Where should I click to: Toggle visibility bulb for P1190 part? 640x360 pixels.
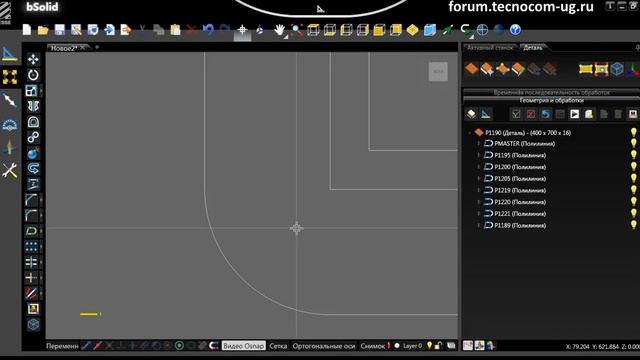click(x=633, y=132)
